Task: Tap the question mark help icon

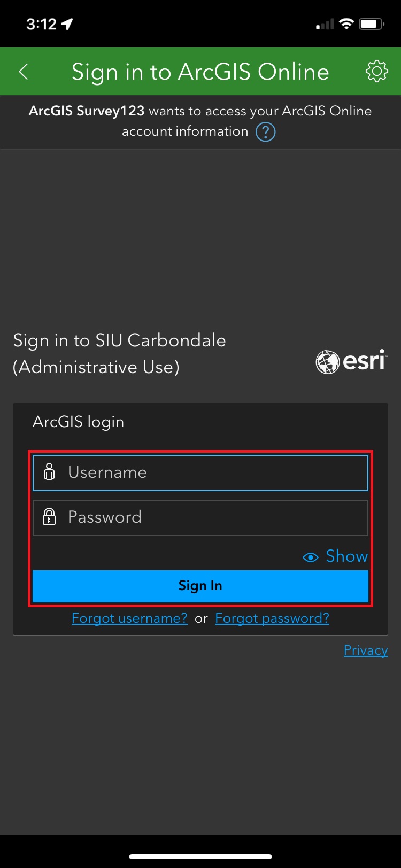Action: click(266, 132)
